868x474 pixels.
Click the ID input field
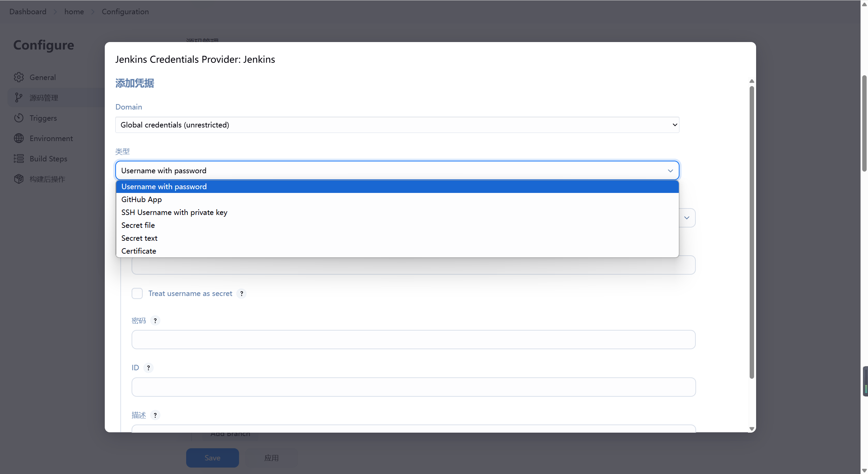tap(413, 387)
